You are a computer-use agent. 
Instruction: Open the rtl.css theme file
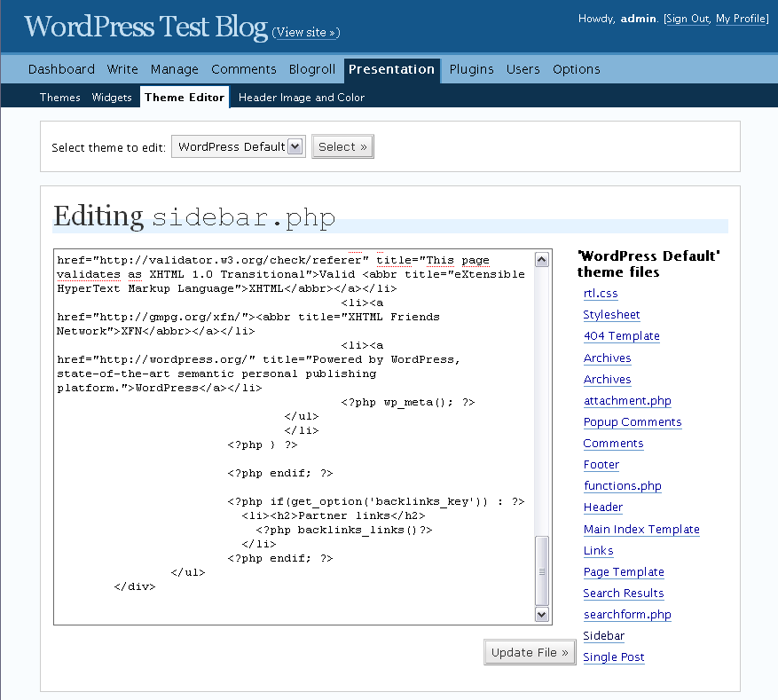tap(601, 293)
